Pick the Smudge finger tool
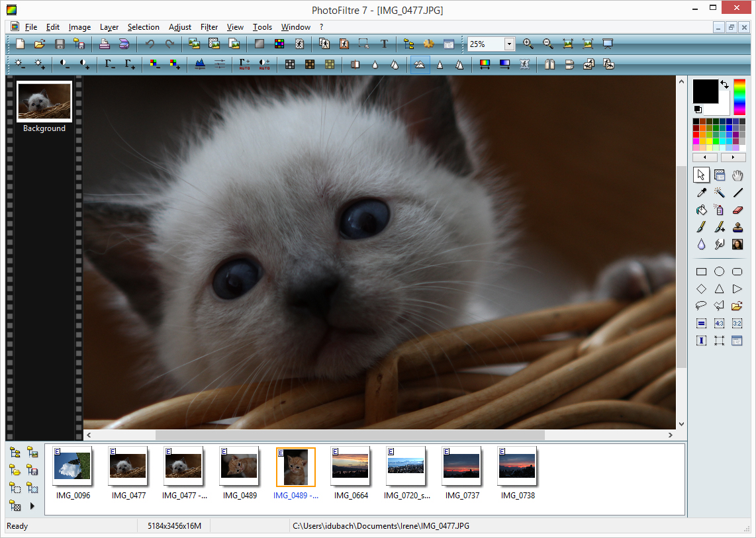Viewport: 756px width, 538px height. 720,244
